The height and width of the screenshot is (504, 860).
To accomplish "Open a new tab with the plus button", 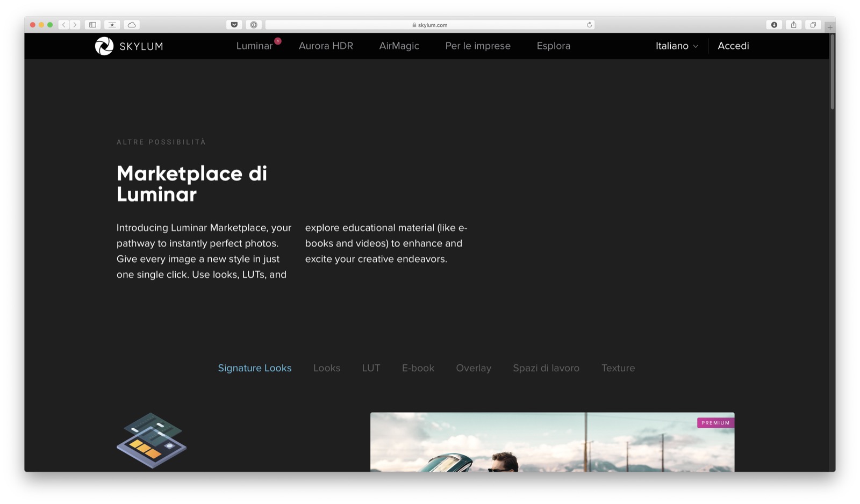I will coord(830,27).
